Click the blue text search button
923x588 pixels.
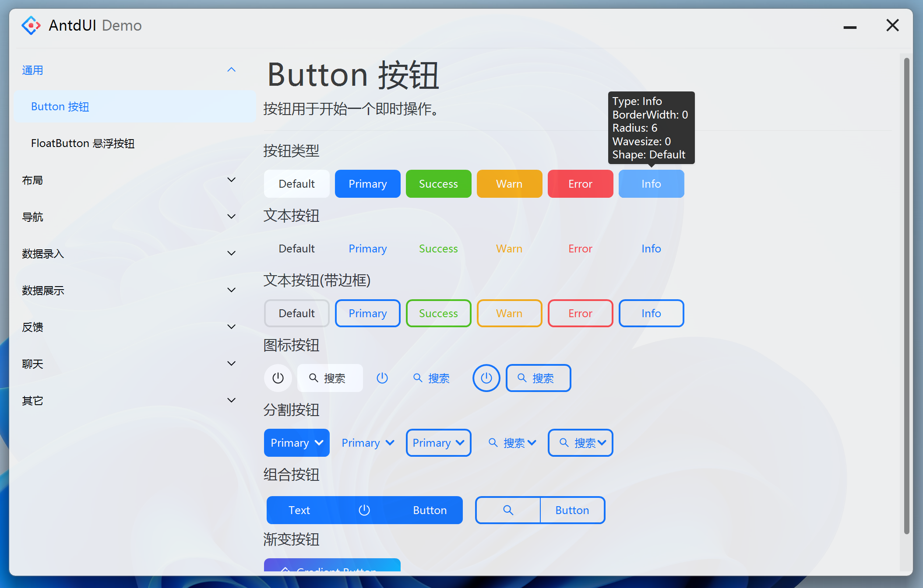[x=432, y=378]
